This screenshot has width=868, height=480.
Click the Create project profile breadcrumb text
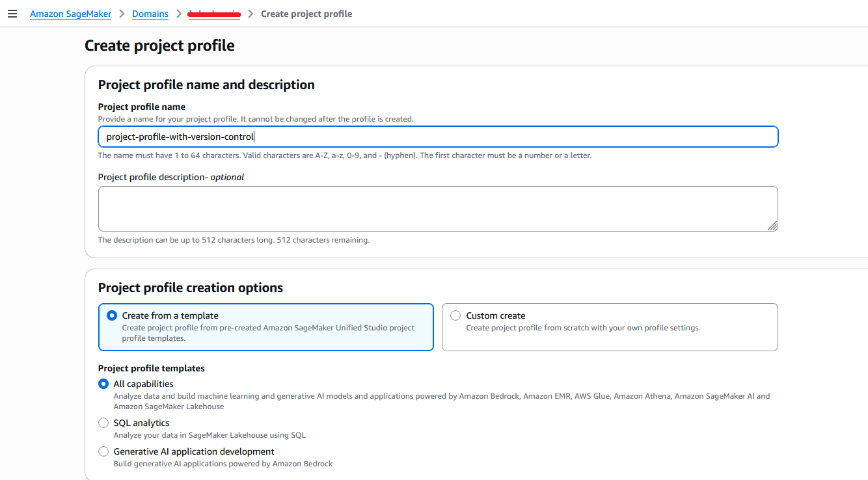(306, 14)
